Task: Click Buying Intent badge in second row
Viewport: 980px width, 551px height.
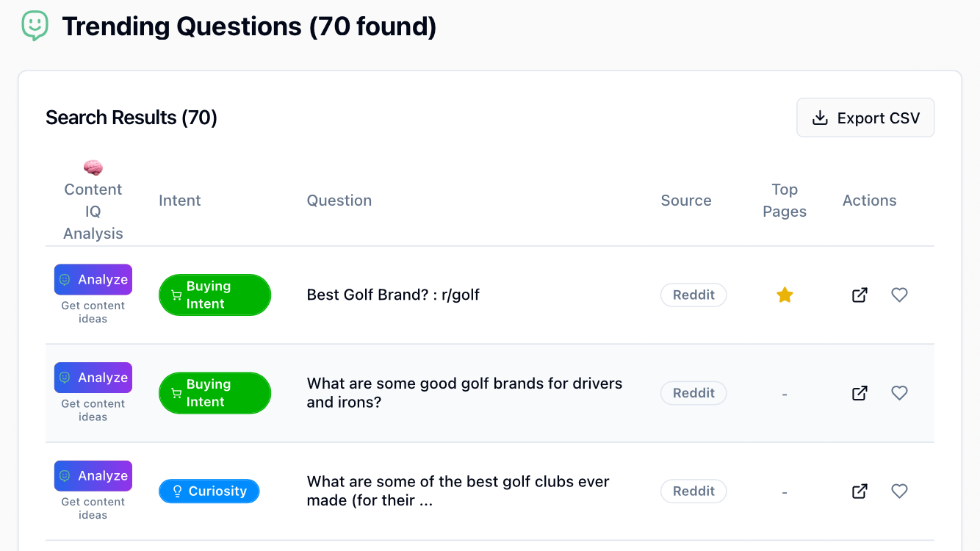Action: point(215,393)
